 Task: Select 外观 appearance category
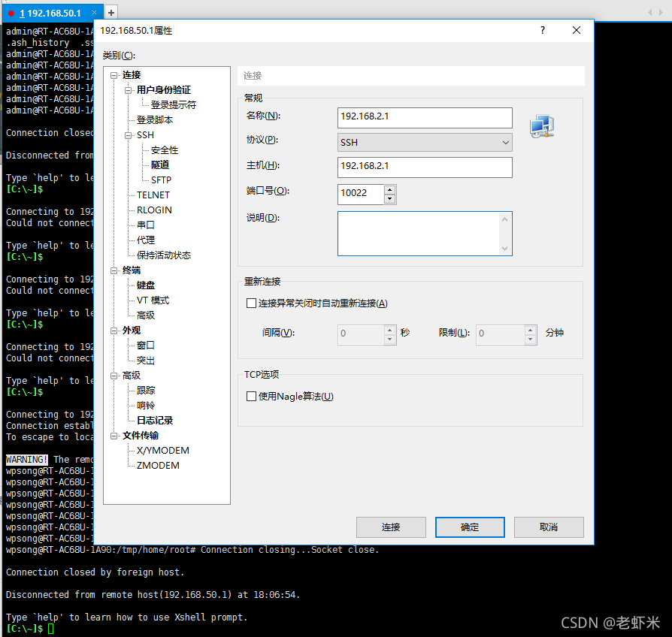(x=132, y=331)
